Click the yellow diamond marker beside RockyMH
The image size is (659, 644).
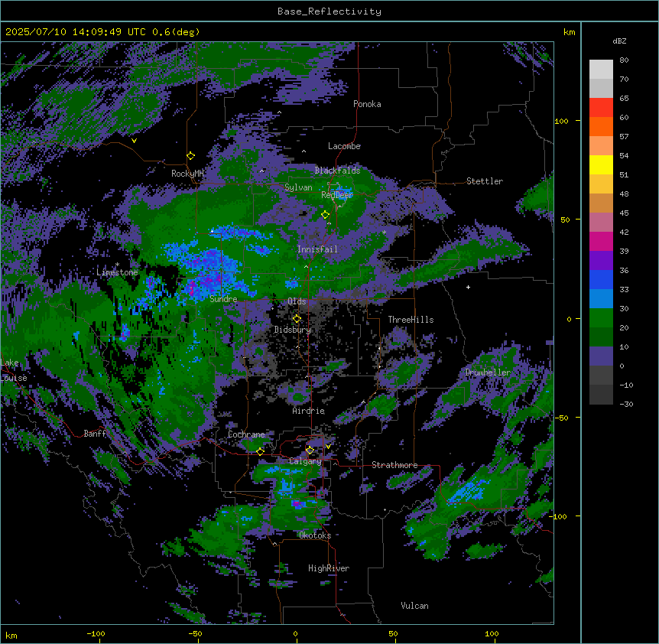click(x=191, y=156)
